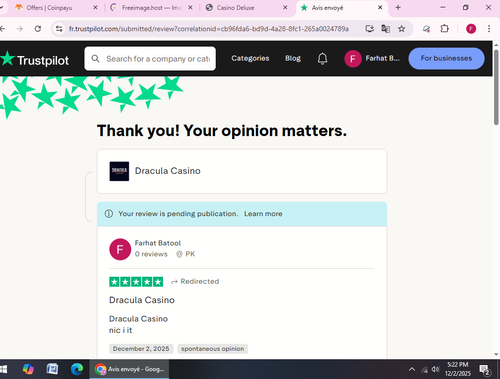Click the five-star rating image
The height and width of the screenshot is (379, 500).
pyautogui.click(x=136, y=282)
